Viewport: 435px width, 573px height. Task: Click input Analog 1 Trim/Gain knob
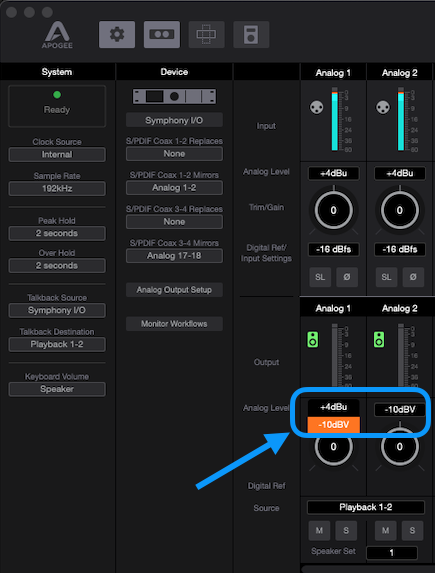pyautogui.click(x=333, y=210)
